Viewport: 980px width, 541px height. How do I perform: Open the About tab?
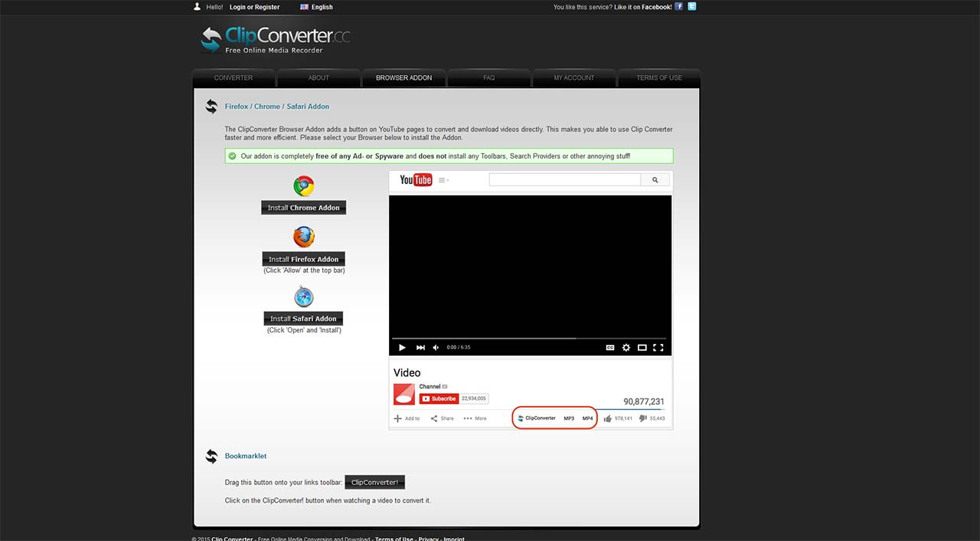pos(318,77)
